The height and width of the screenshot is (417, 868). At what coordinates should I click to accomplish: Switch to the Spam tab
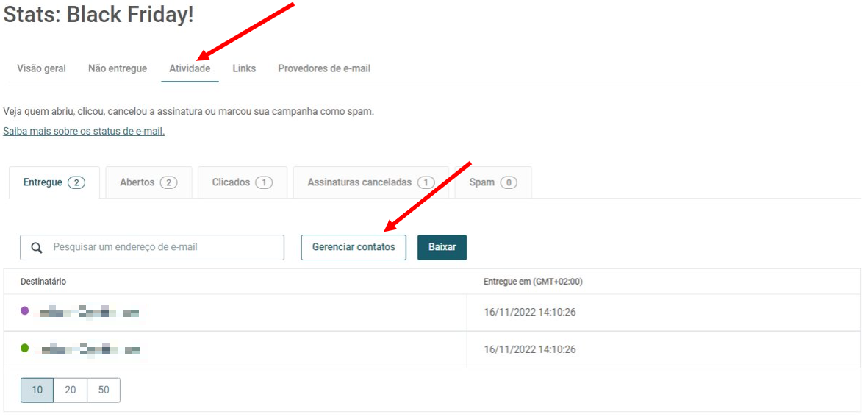(x=493, y=182)
